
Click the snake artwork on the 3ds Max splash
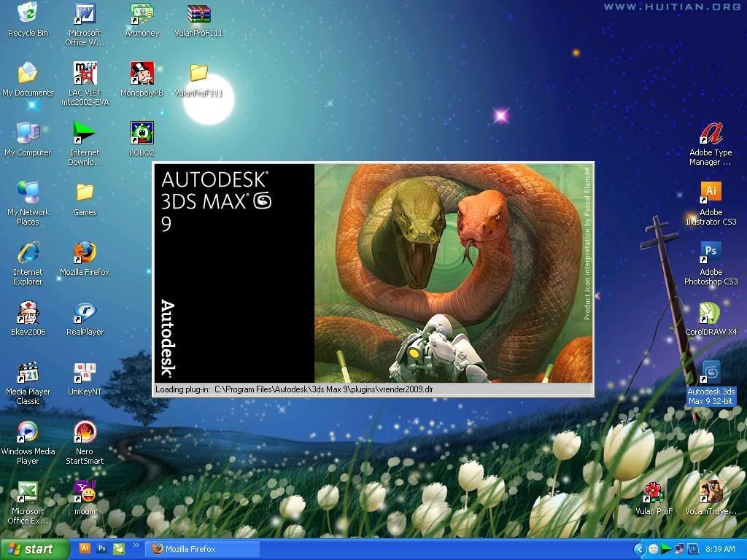tap(453, 273)
